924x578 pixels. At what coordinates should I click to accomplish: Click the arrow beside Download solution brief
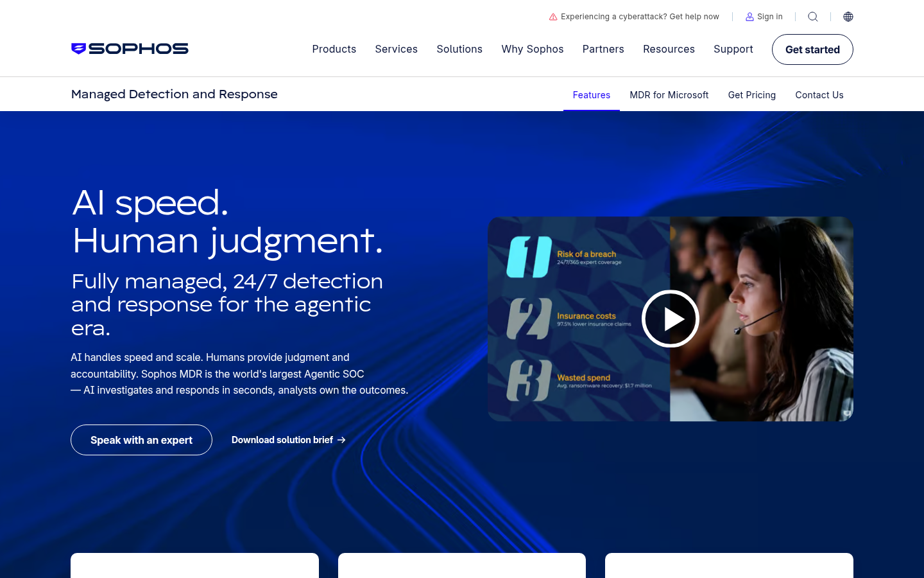(x=341, y=440)
